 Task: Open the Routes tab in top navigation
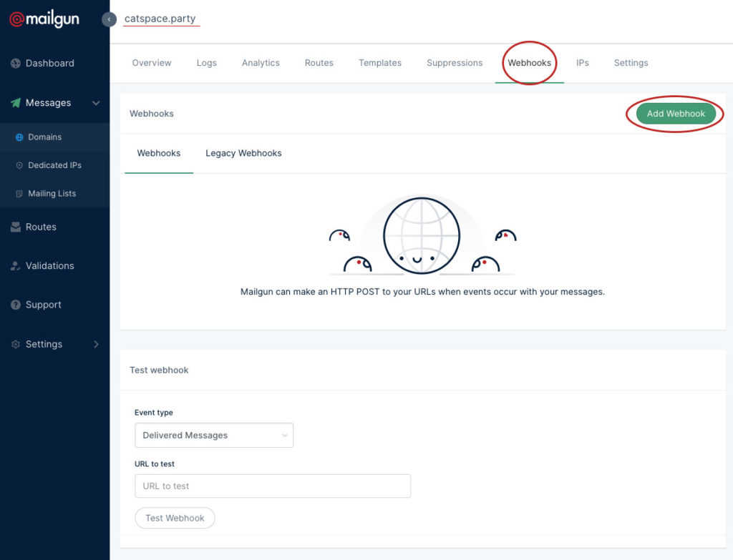pos(319,63)
